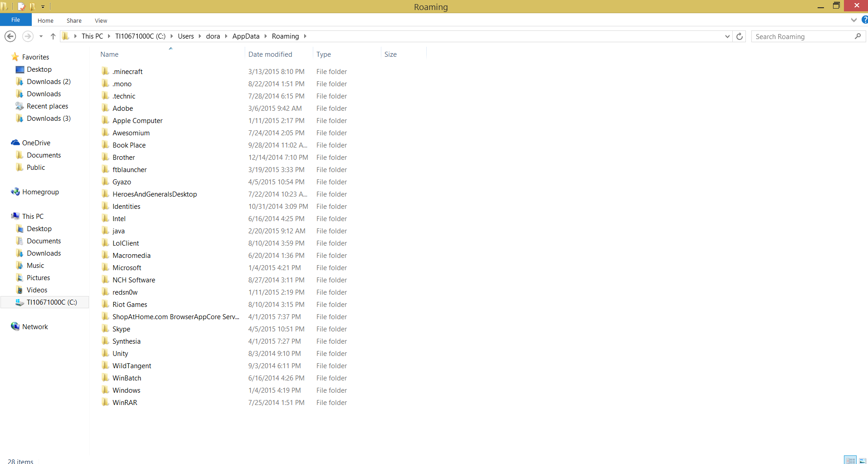Click the folder icon beside Adobe
This screenshot has height=464, width=868.
pos(105,108)
